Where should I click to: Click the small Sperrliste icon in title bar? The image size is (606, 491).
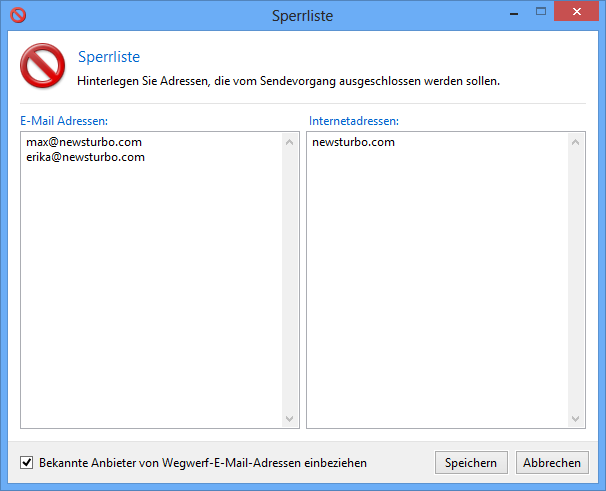click(x=18, y=15)
